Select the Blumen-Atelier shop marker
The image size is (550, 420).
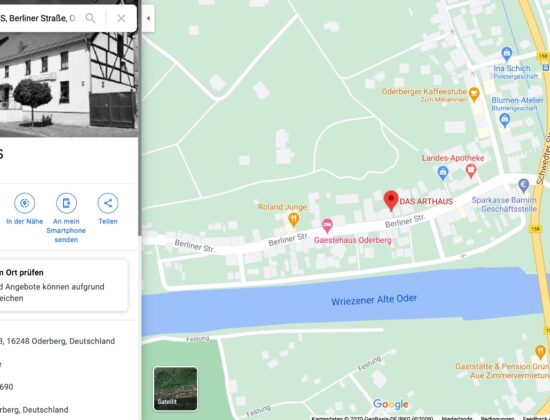[504, 120]
